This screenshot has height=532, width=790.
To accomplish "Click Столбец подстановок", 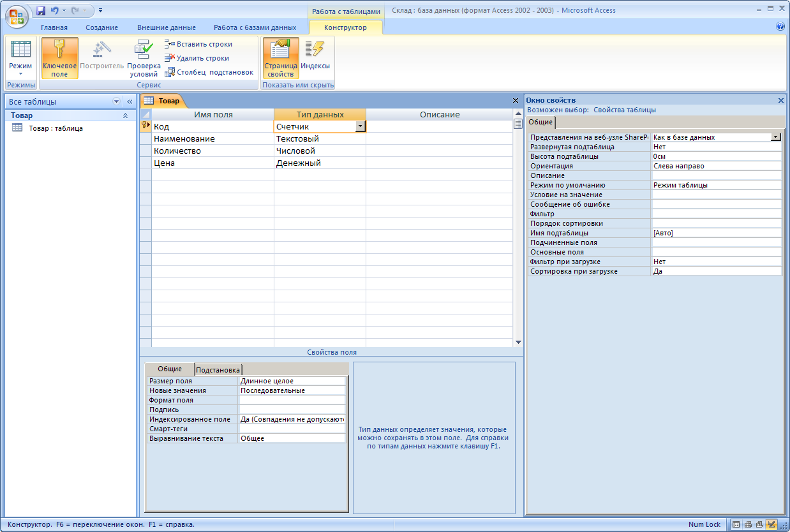I will 209,72.
